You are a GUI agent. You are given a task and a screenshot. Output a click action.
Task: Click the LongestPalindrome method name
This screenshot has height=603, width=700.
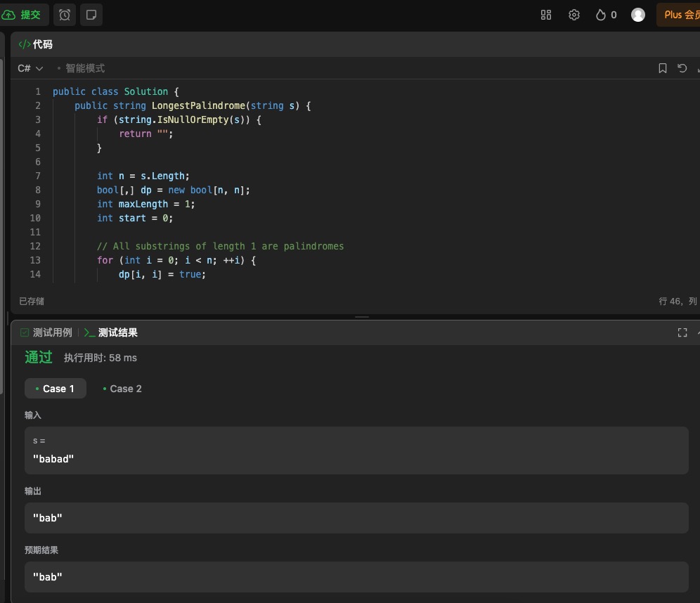point(198,106)
